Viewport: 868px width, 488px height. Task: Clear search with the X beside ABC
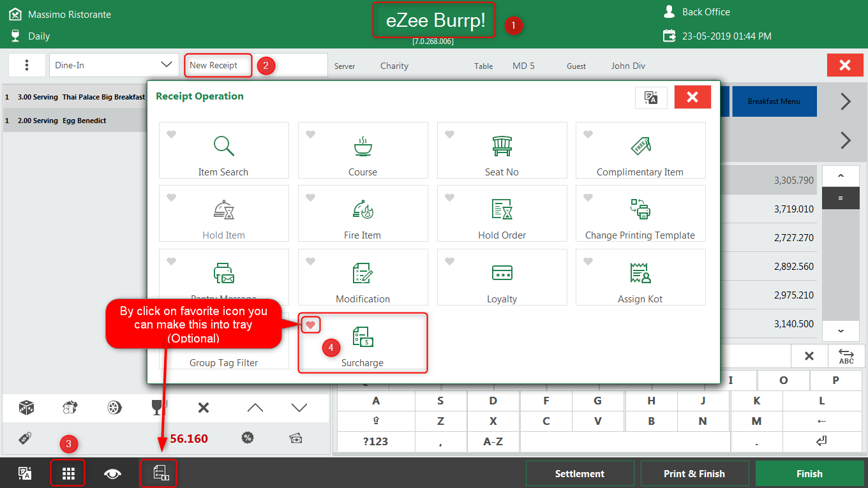(809, 357)
